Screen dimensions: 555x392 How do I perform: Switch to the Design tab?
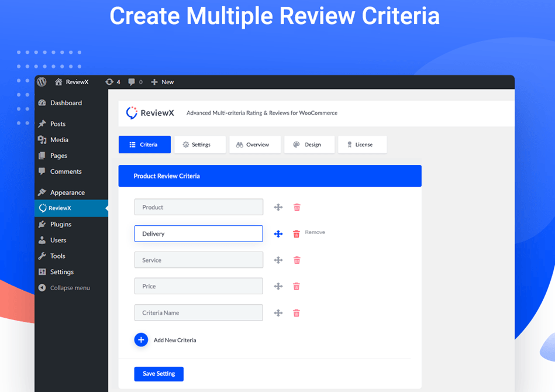click(x=309, y=145)
